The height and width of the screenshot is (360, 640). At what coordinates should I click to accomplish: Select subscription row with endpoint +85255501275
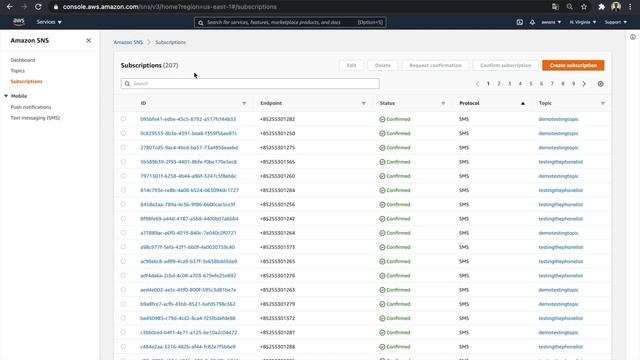click(123, 147)
